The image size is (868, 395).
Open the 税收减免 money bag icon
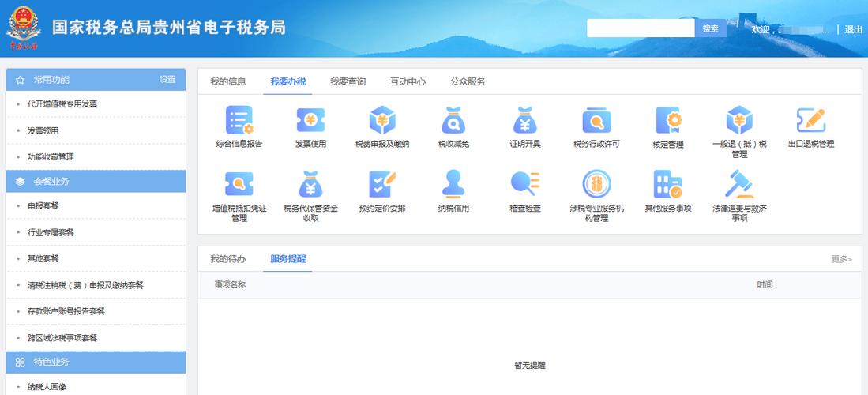(x=453, y=120)
